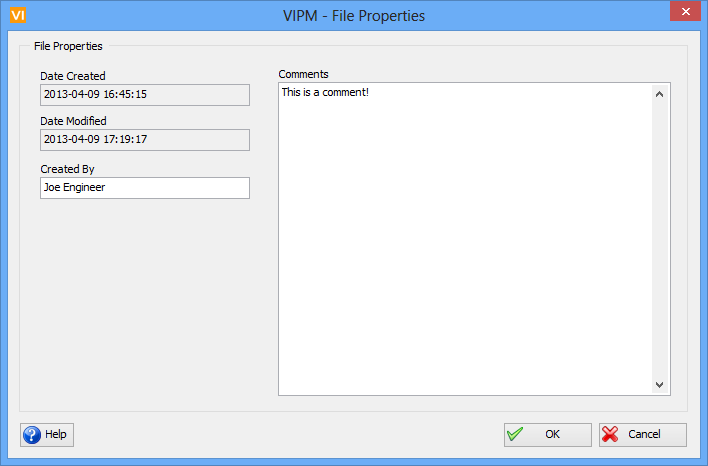Click the blue question mark Help icon

click(x=32, y=435)
